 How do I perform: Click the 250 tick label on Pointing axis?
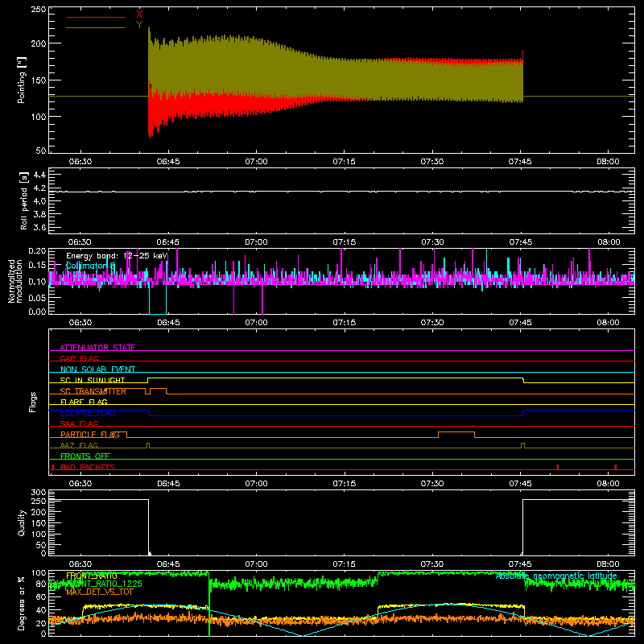[38, 10]
